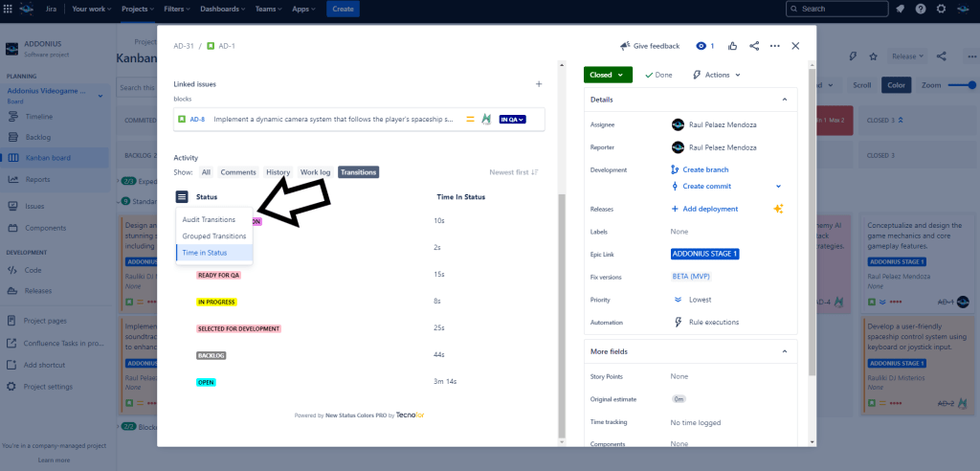Switch to the History activity tab
This screenshot has width=980, height=471.
pos(278,172)
